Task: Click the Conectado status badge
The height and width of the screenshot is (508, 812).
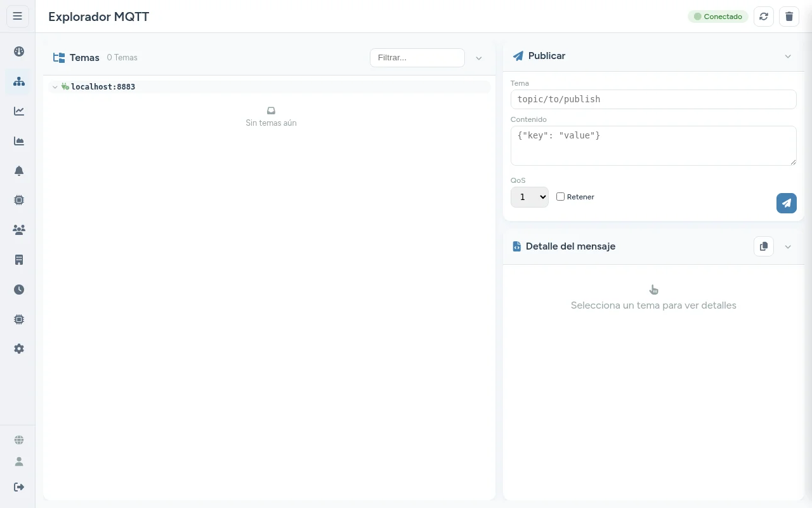Action: pyautogui.click(x=717, y=17)
